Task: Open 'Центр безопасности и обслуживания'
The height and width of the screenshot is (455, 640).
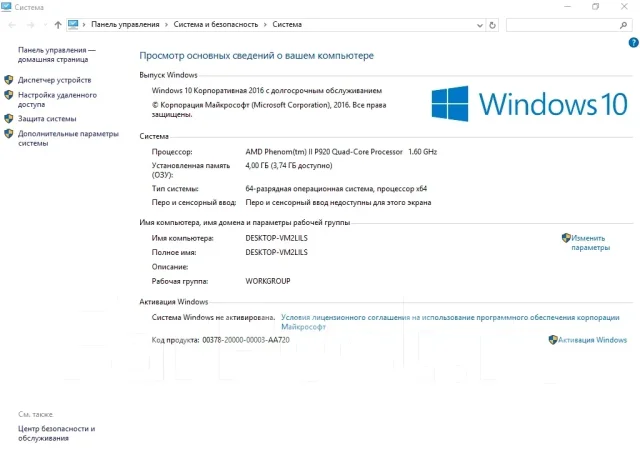Action: coord(56,433)
